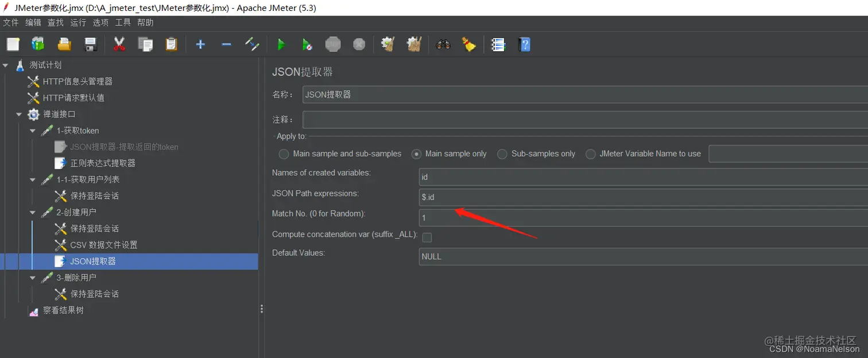868x358 pixels.
Task: Select JMeter Variable Name to use option
Action: [x=590, y=154]
